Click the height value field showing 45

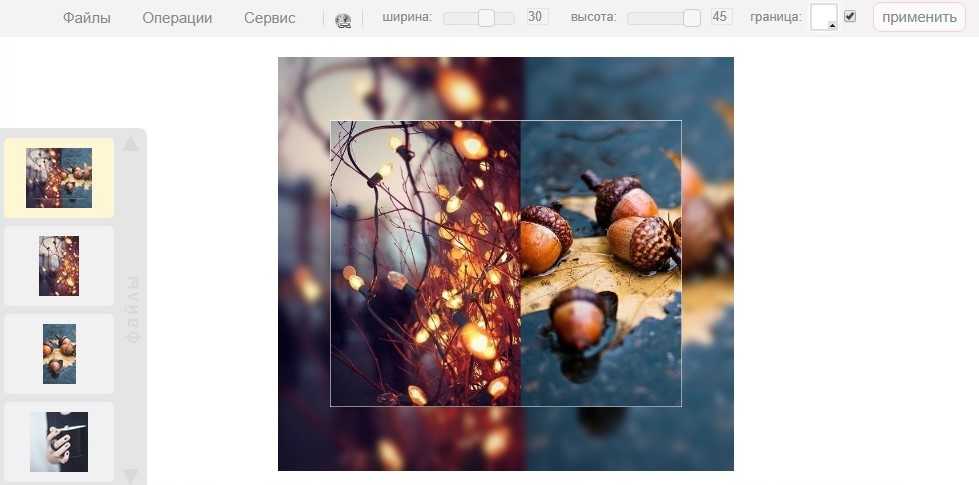coord(721,17)
